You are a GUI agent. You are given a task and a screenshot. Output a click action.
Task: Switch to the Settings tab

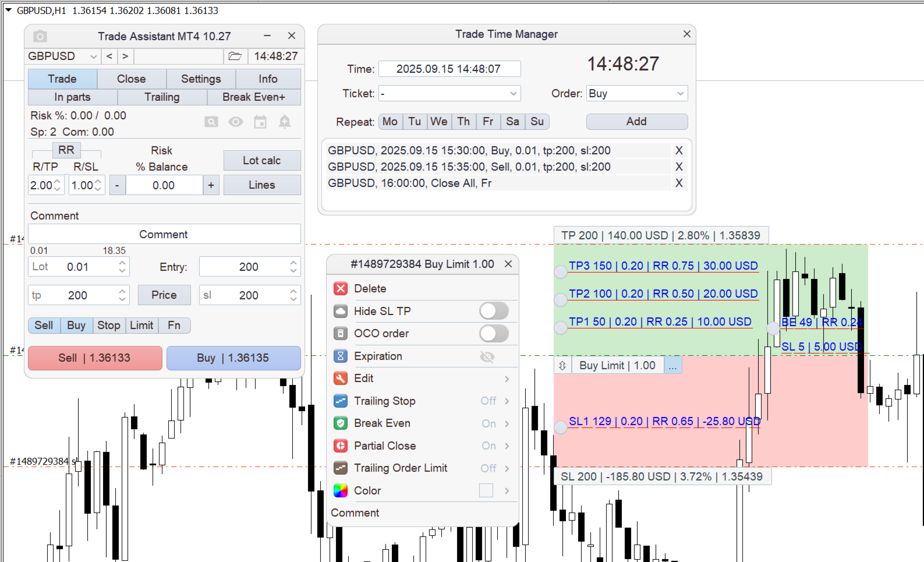[201, 79]
